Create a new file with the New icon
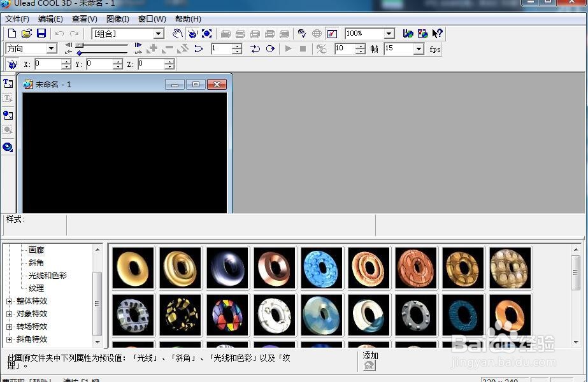 pos(11,33)
